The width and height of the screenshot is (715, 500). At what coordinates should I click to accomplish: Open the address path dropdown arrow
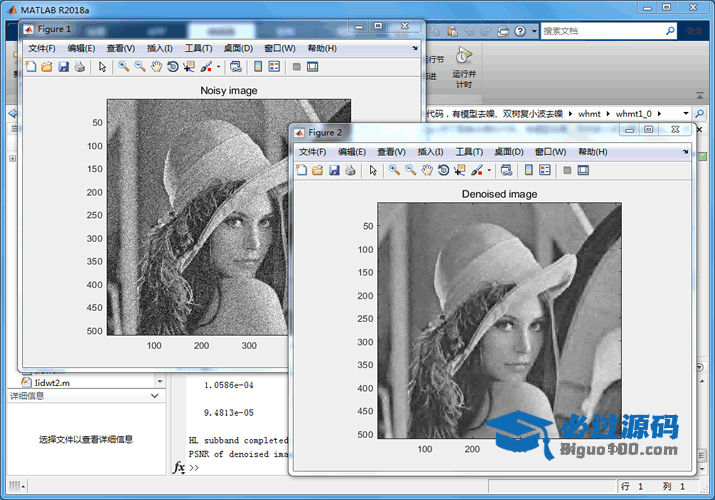(x=686, y=114)
